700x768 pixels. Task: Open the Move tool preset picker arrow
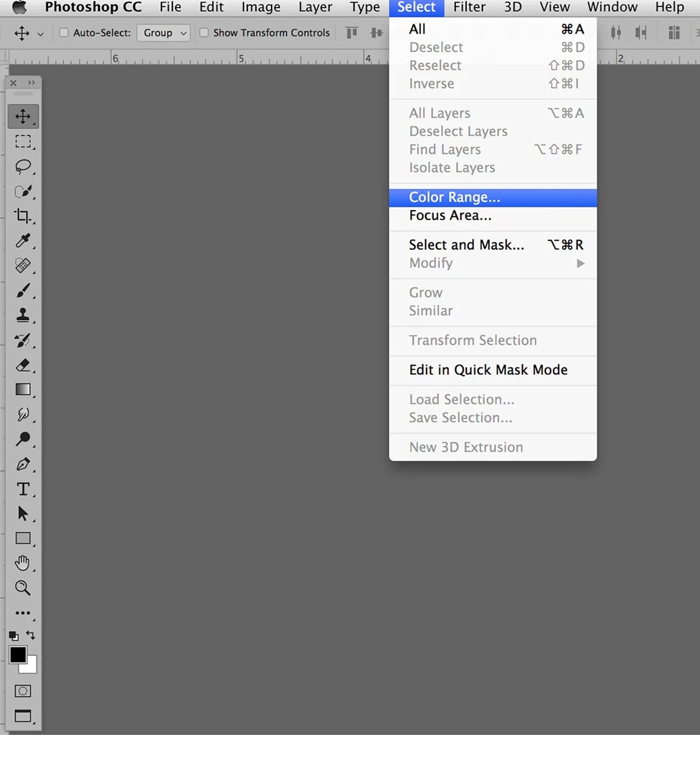click(x=41, y=34)
